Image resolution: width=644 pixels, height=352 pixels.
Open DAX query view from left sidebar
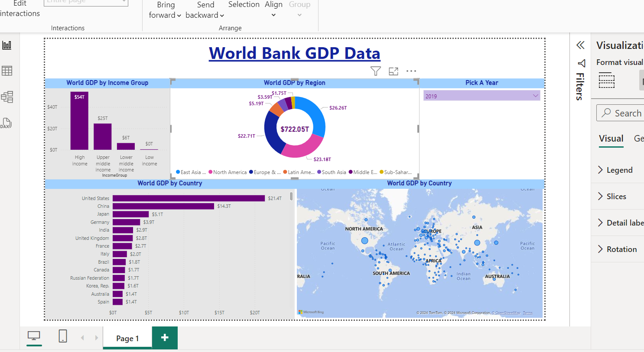(6, 123)
